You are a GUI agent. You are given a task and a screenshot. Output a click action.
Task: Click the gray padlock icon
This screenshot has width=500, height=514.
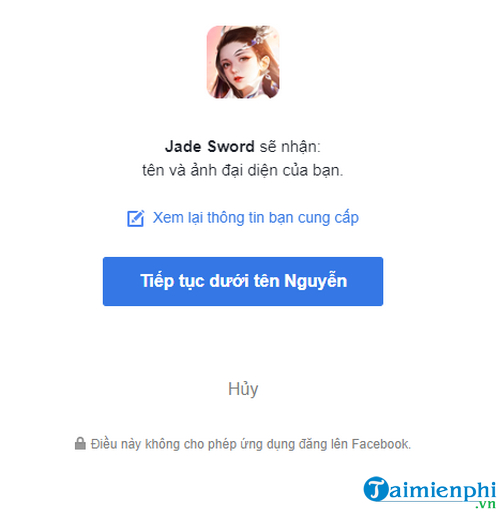coord(80,443)
